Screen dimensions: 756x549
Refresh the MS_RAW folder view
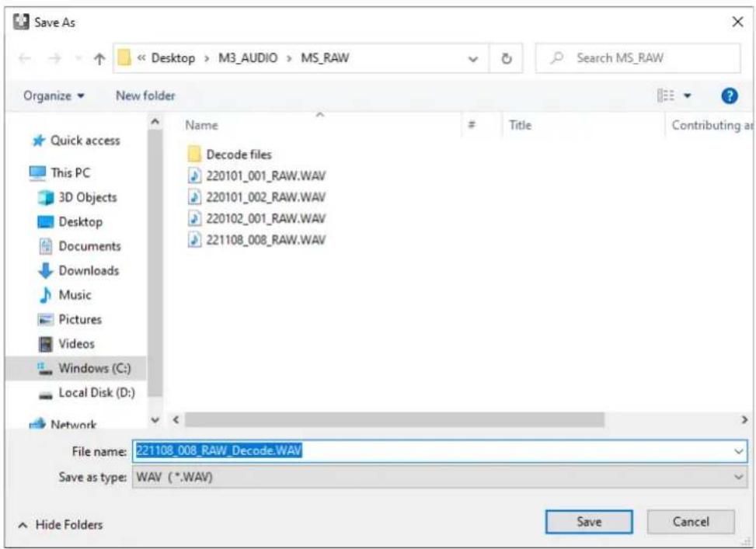507,59
